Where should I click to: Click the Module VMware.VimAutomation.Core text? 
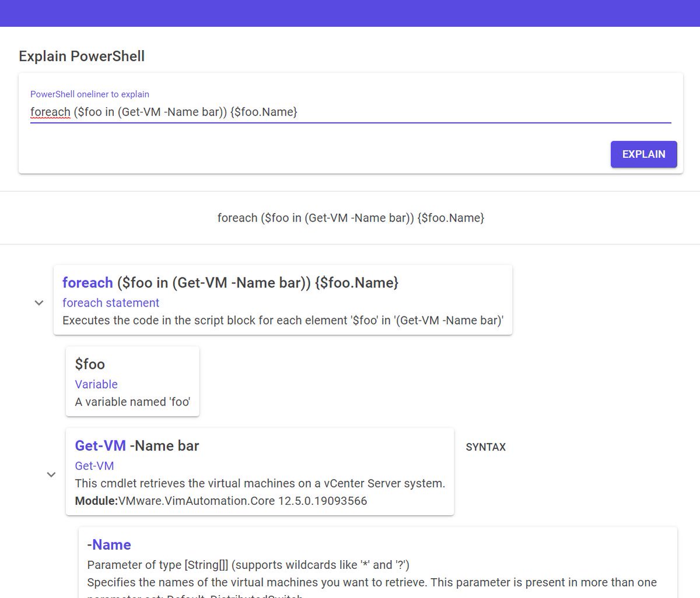(x=221, y=501)
